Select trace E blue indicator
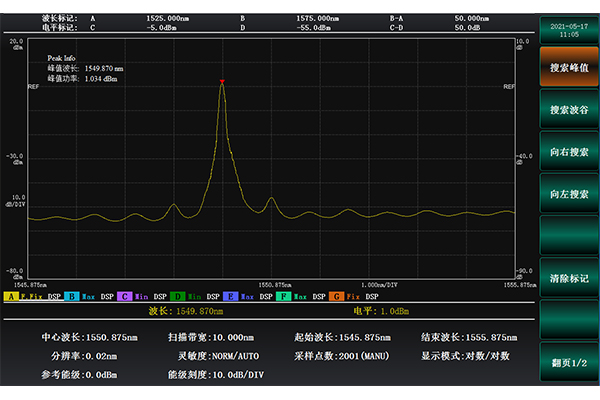Image resolution: width=600 pixels, height=400 pixels. tap(230, 297)
